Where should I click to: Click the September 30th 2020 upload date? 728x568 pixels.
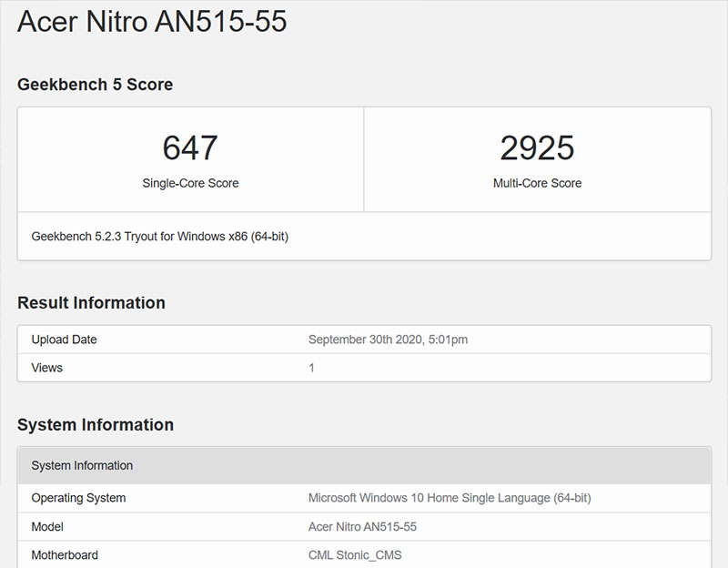click(387, 340)
